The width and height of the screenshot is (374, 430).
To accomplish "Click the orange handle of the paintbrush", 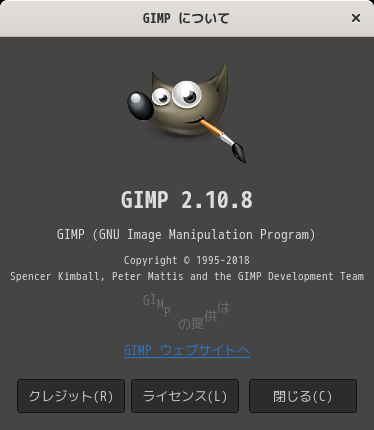I will click(212, 128).
